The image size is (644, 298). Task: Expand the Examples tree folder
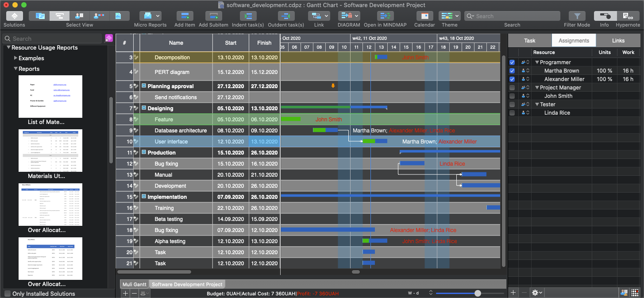coord(16,58)
